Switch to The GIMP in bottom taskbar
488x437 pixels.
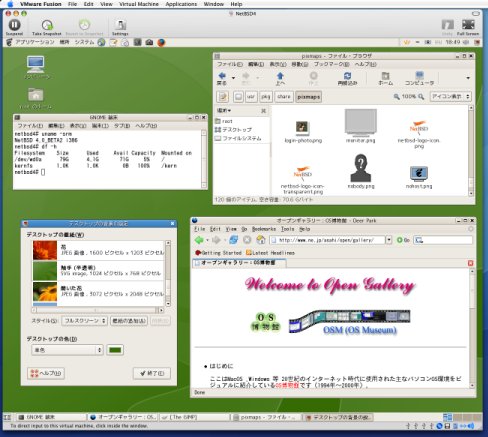[x=193, y=417]
